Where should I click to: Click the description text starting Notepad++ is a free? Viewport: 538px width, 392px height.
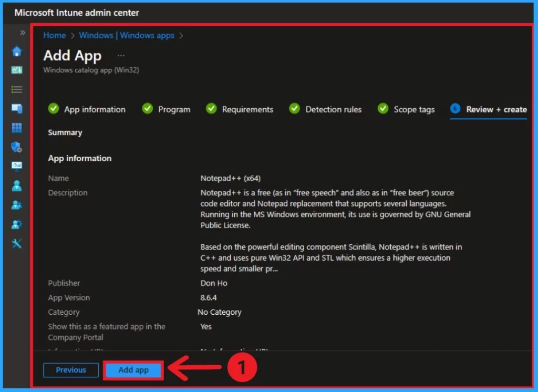(x=336, y=209)
